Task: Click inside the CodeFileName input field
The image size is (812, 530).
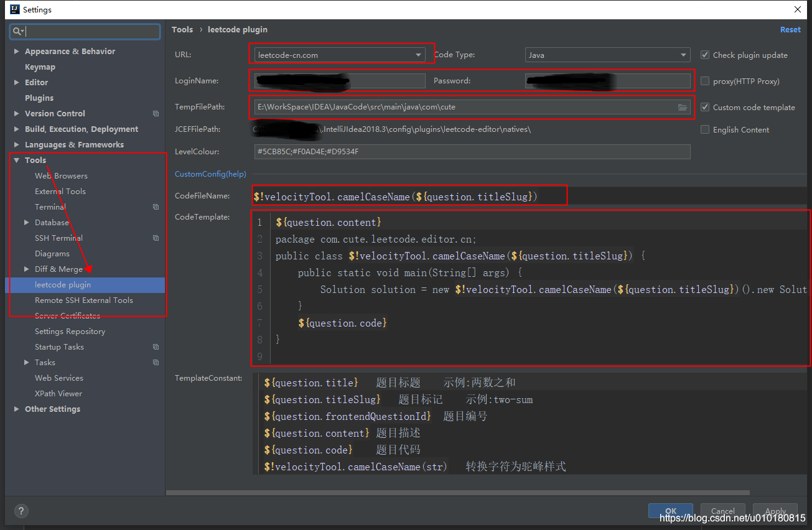Action: click(409, 195)
